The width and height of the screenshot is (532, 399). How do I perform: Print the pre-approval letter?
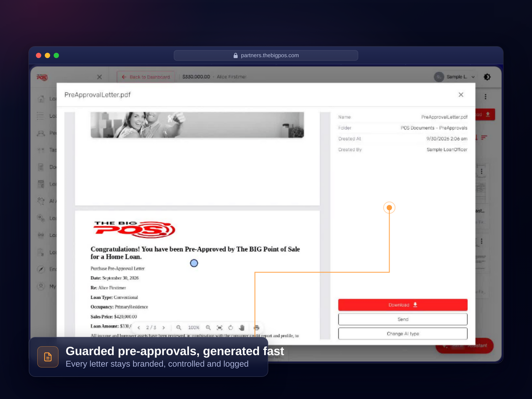[x=256, y=328]
